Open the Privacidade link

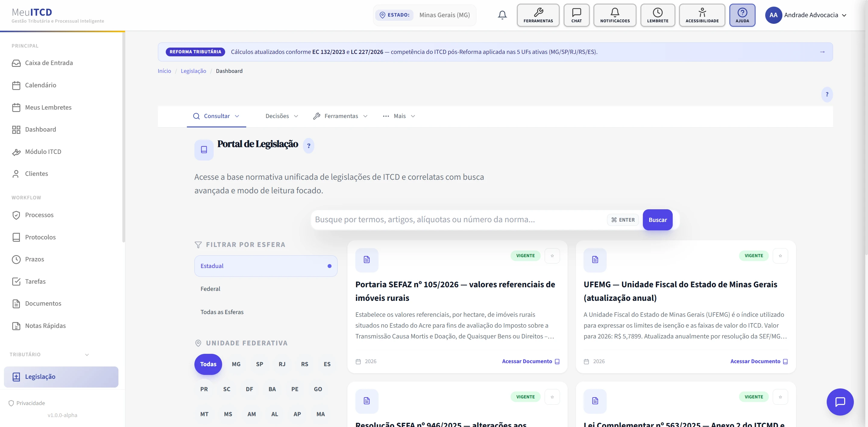[x=27, y=403]
